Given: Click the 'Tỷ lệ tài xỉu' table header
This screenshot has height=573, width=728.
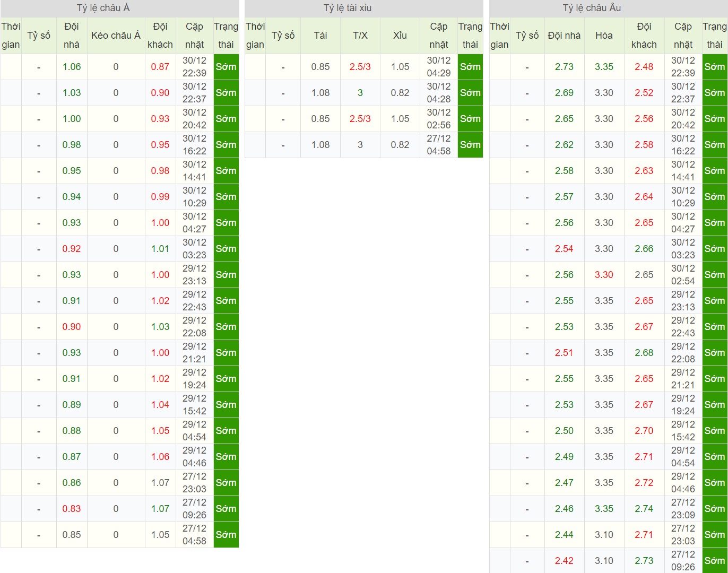Looking at the screenshot, I should [x=348, y=8].
